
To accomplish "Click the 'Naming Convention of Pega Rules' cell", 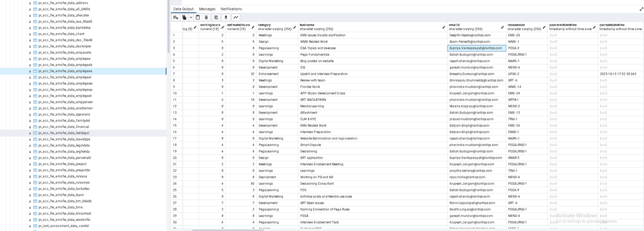I will point(373,209).
